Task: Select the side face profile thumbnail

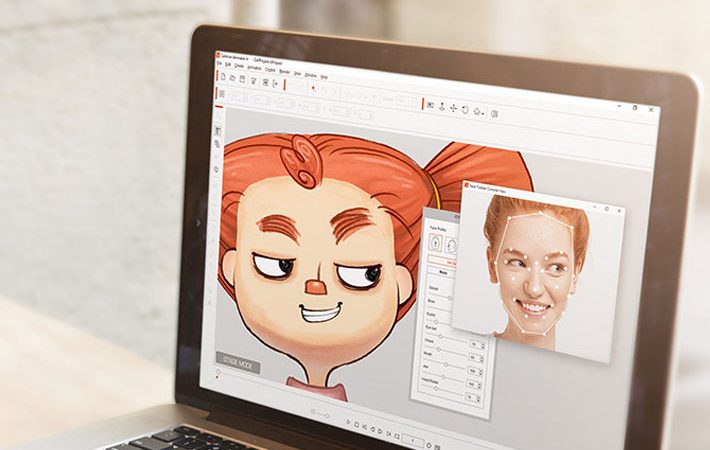Action: click(451, 246)
